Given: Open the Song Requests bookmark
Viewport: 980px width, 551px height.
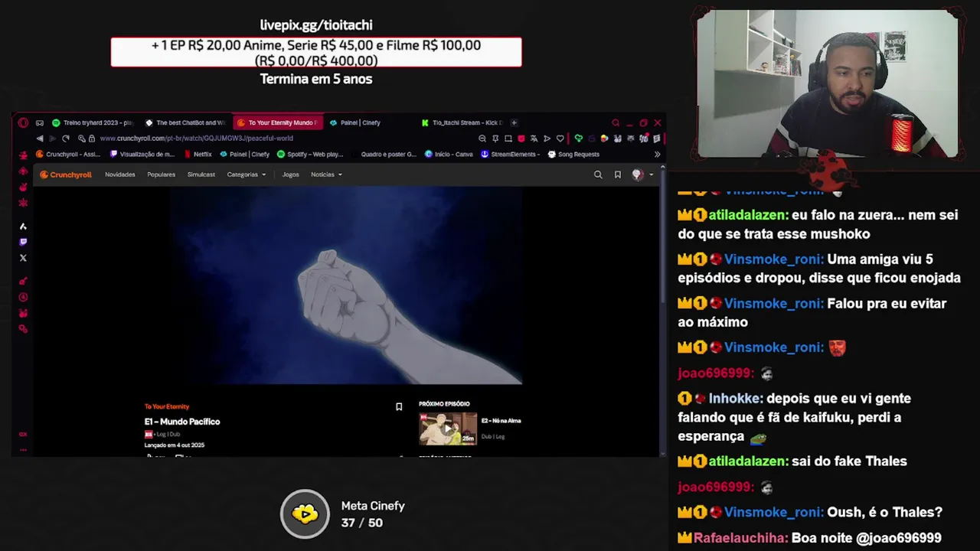Looking at the screenshot, I should click(573, 154).
